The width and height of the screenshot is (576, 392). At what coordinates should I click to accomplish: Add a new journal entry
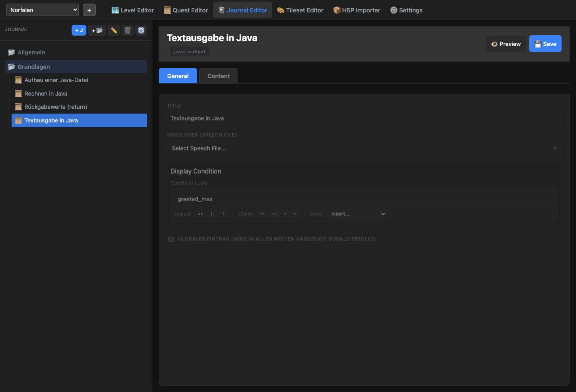click(x=79, y=30)
